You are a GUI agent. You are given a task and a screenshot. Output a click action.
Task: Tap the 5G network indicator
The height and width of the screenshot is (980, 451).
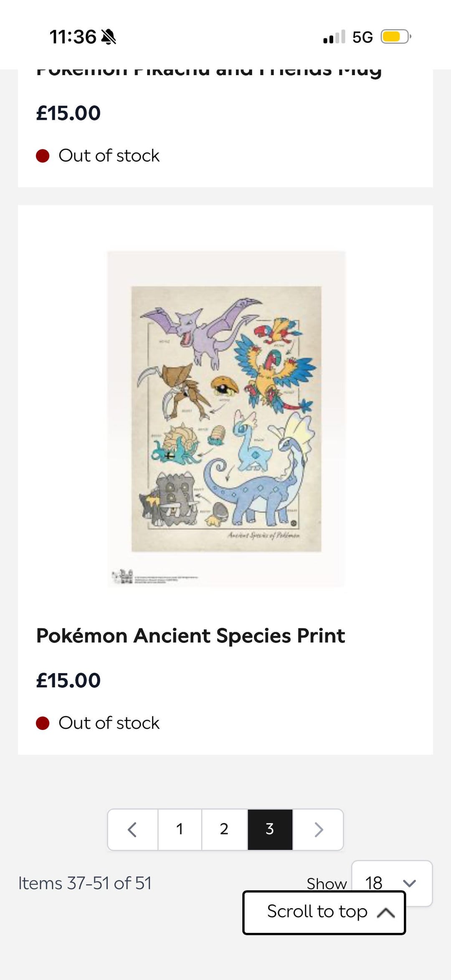[x=362, y=37]
